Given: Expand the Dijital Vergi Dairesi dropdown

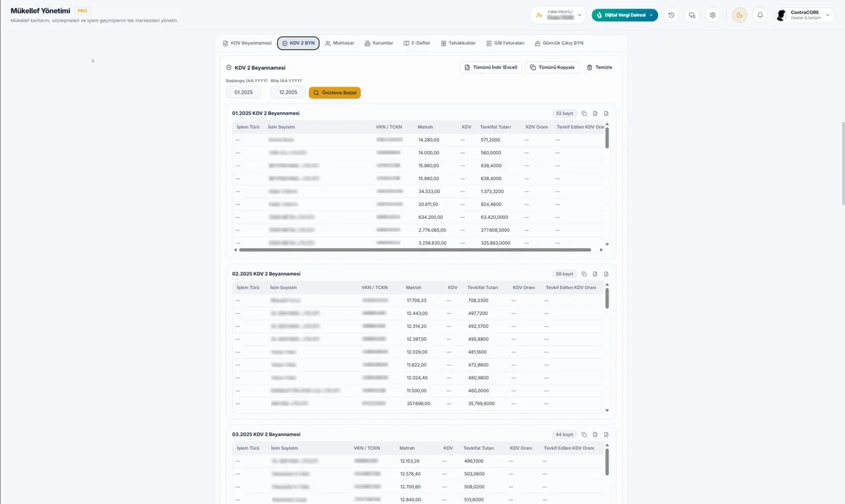Looking at the screenshot, I should pyautogui.click(x=625, y=15).
